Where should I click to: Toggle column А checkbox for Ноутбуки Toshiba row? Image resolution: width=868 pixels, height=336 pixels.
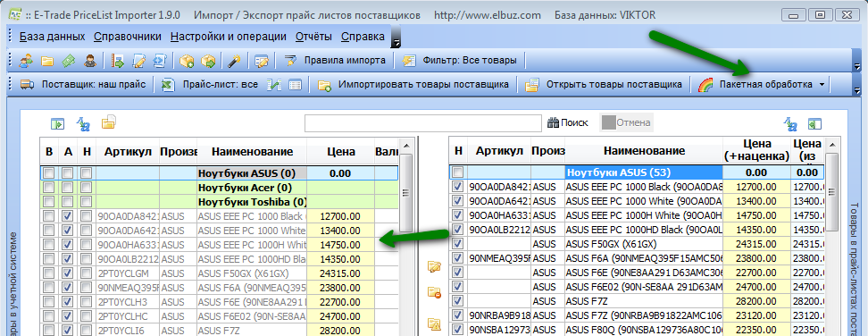pyautogui.click(x=68, y=201)
